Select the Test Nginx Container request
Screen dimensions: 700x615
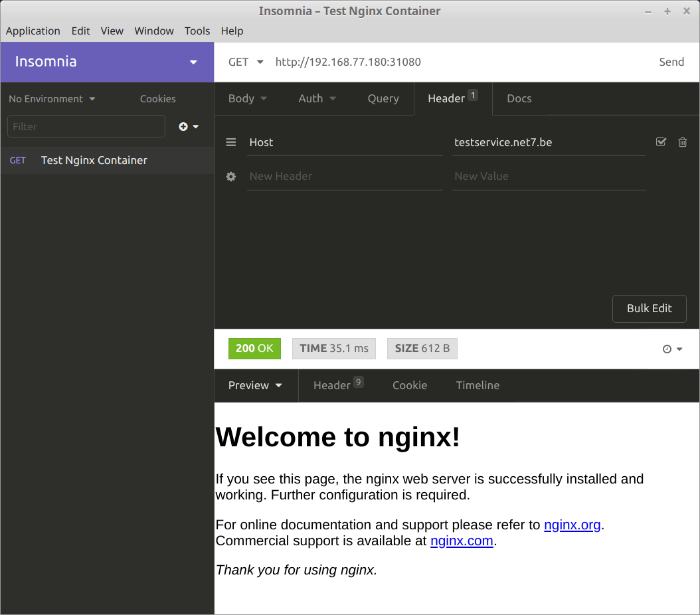(x=107, y=161)
